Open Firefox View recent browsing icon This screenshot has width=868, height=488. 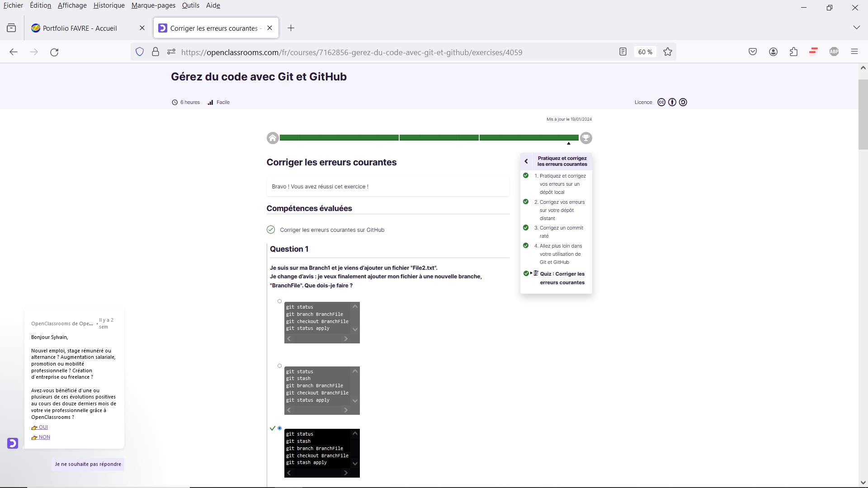tap(11, 28)
